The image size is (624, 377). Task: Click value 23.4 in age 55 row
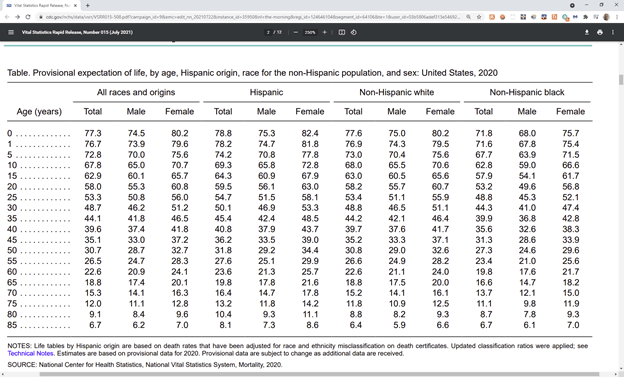(484, 261)
